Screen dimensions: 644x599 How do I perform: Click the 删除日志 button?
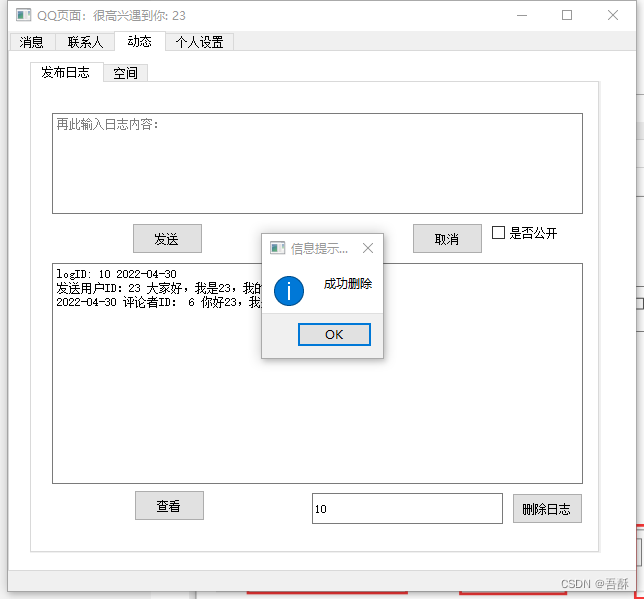pos(547,509)
